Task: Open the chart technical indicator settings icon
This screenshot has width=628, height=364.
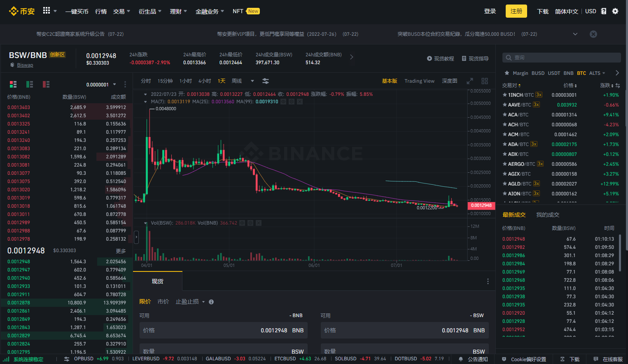Action: pos(266,81)
